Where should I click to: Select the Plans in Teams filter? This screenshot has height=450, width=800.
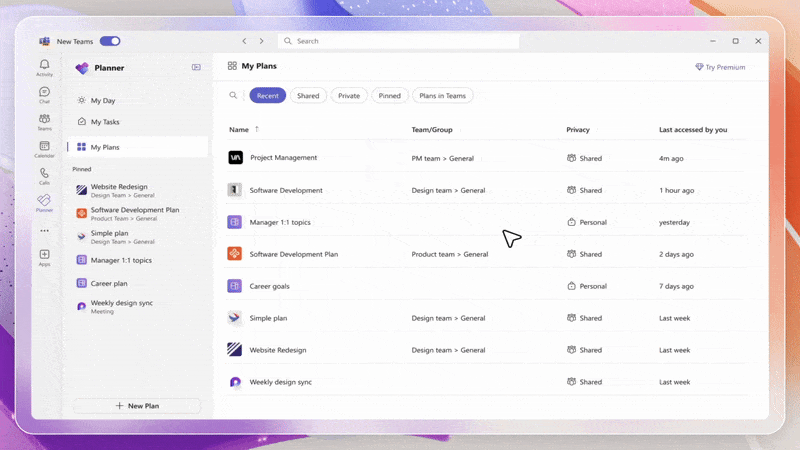coord(442,95)
